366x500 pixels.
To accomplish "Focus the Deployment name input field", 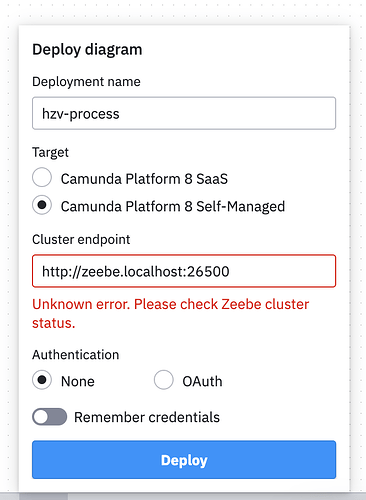I will tap(184, 113).
